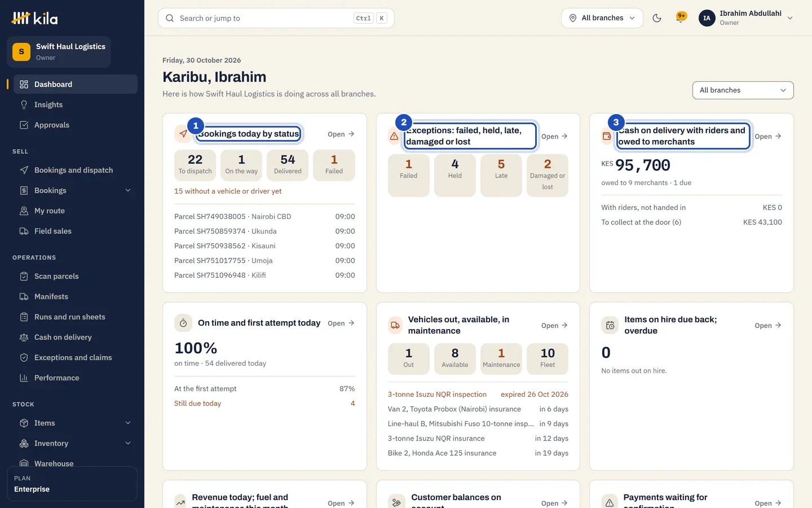Expand the Inventory submenu
This screenshot has height=508, width=812.
pos(128,443)
